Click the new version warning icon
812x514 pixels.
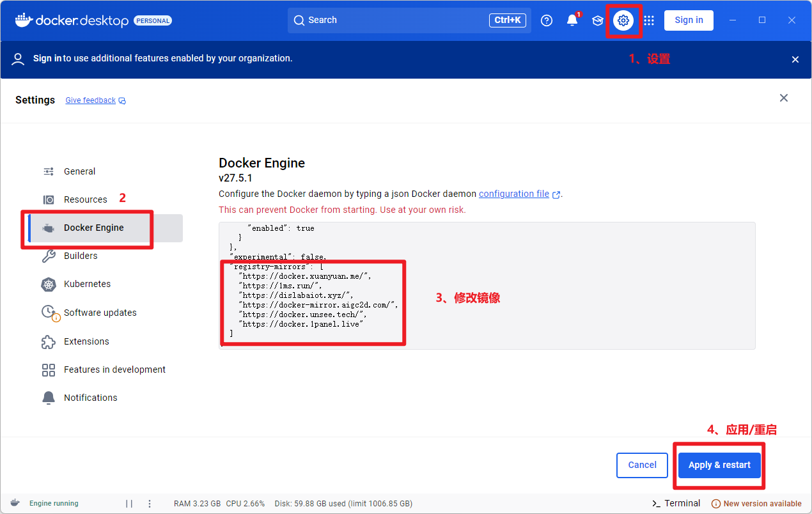[716, 504]
